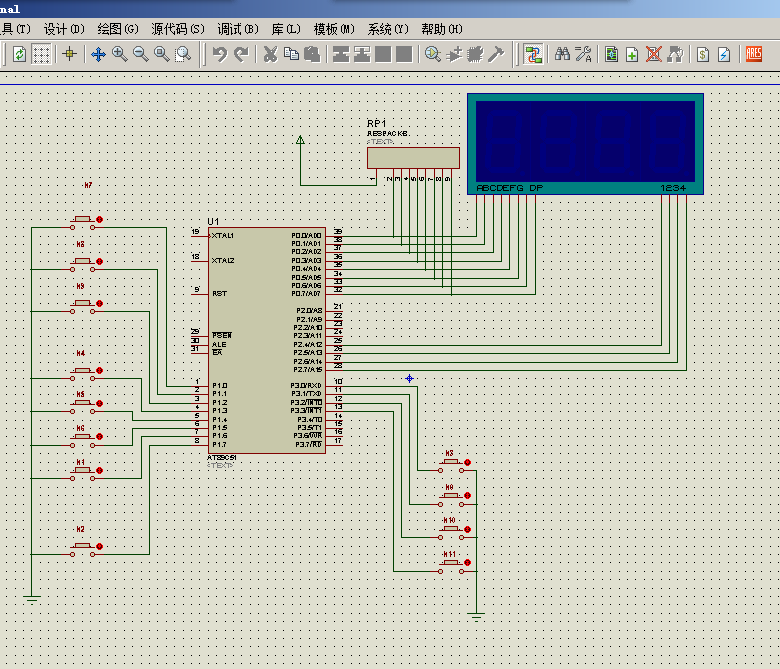Toggle the red latch on button K7
The height and width of the screenshot is (669, 780).
99,219
